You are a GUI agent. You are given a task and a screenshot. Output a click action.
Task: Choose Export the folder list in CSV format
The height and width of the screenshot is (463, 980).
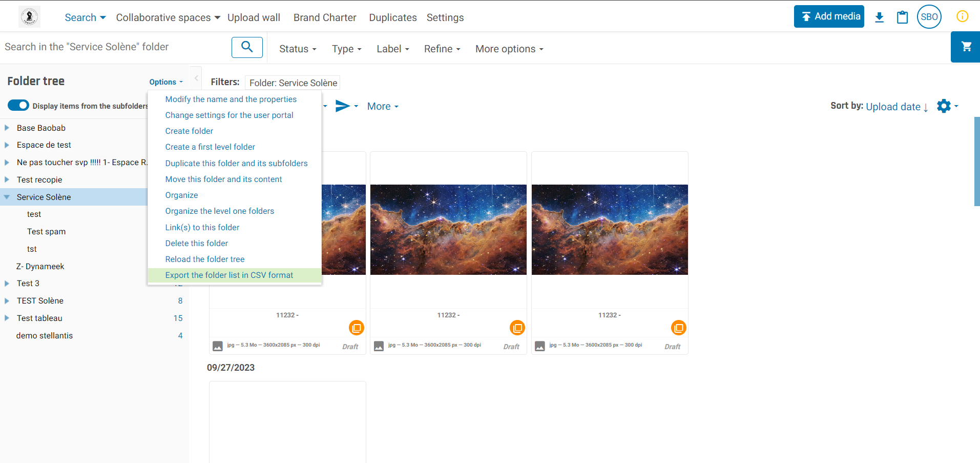pos(235,275)
